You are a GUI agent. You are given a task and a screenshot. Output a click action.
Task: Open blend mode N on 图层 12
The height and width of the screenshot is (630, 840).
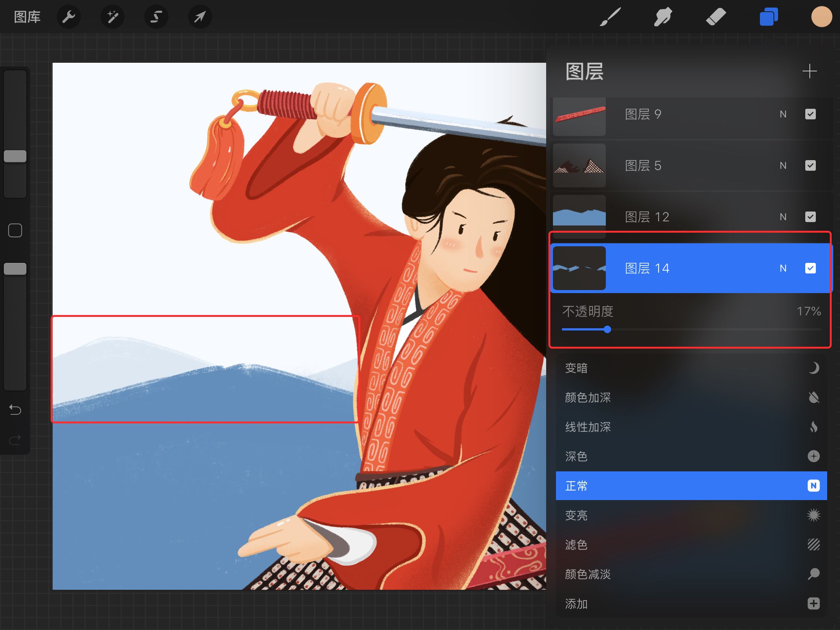783,217
